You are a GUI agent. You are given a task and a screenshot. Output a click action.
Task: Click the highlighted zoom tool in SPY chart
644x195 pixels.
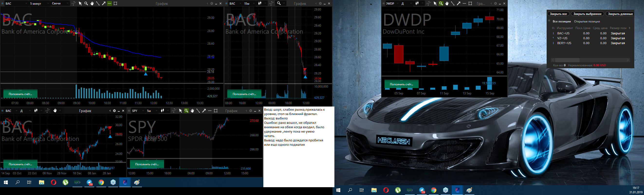coord(186,111)
